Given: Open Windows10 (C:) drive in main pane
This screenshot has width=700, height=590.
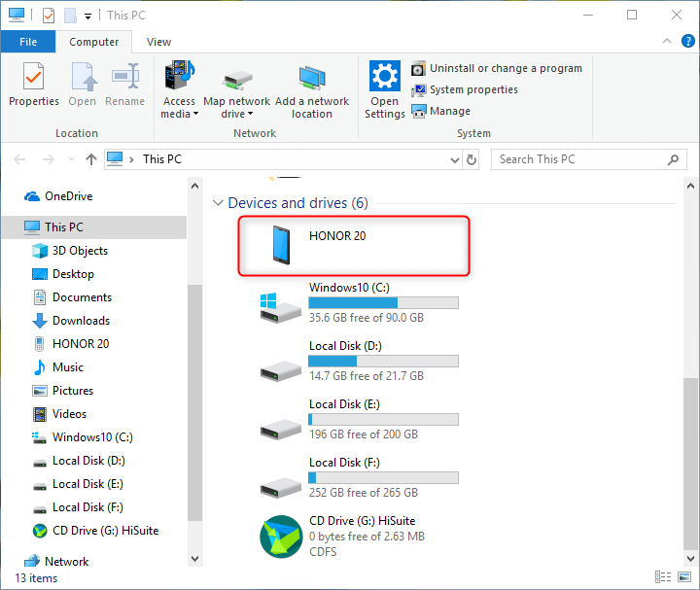Looking at the screenshot, I should [360, 303].
